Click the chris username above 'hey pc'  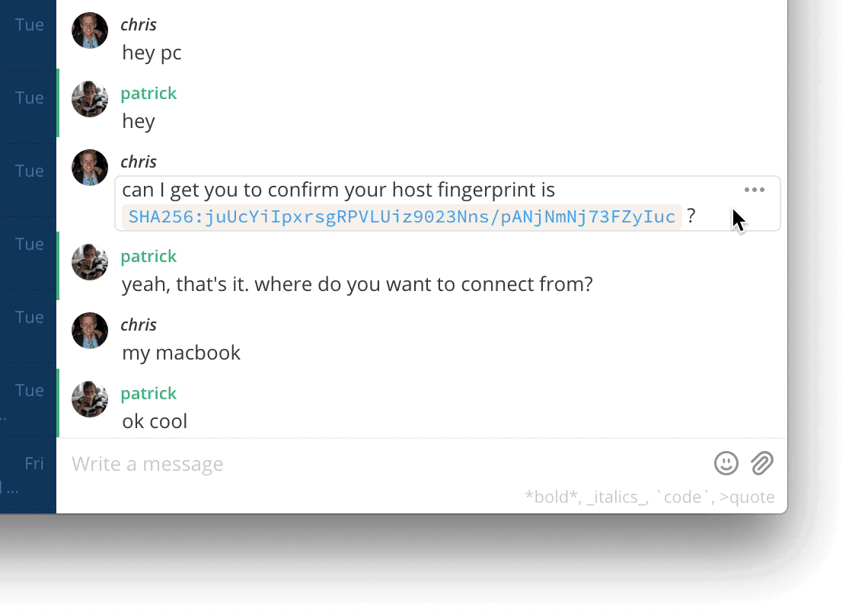(139, 24)
